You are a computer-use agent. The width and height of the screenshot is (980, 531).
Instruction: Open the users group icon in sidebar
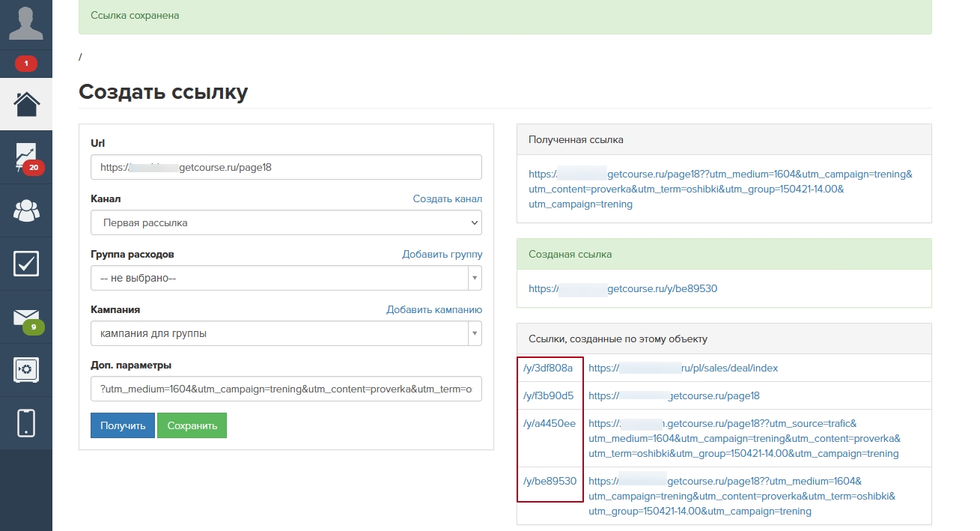[26, 211]
